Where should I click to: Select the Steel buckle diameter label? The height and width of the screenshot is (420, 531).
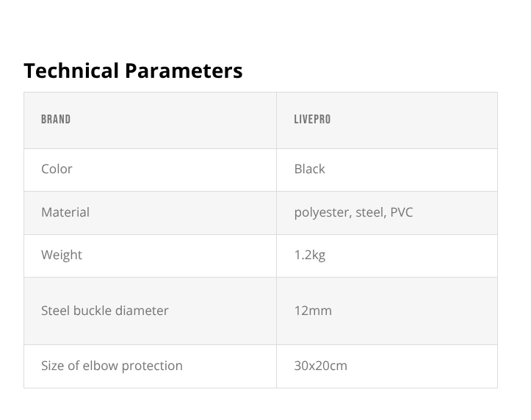[105, 311]
